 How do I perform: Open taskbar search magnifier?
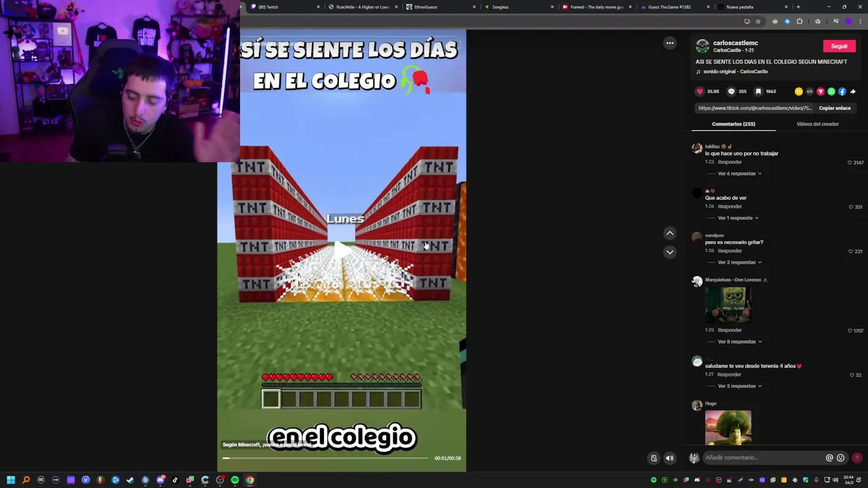coord(26,480)
